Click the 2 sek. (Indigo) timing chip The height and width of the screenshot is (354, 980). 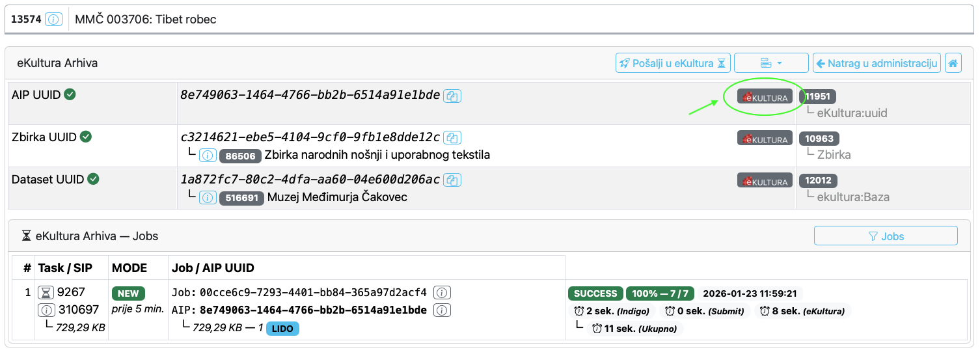(612, 311)
